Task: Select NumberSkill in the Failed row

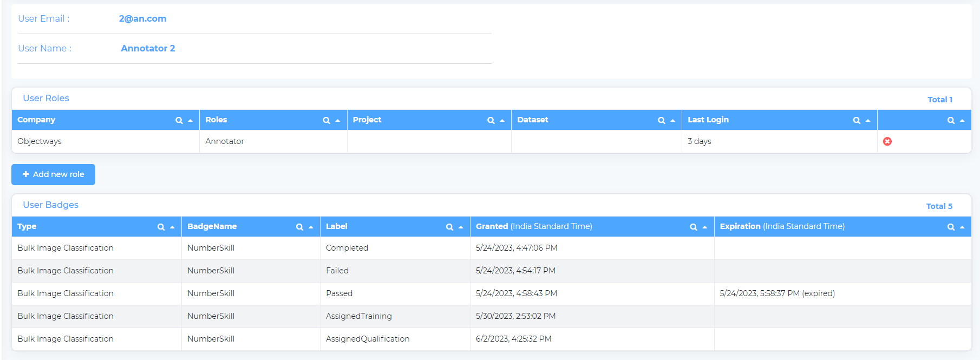Action: [251, 271]
